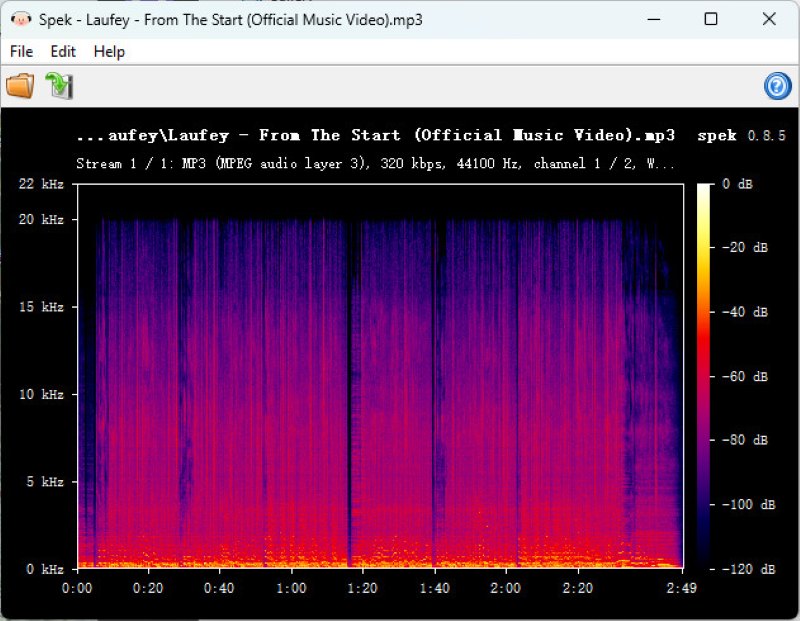Click the 2:49 end time label

point(681,588)
